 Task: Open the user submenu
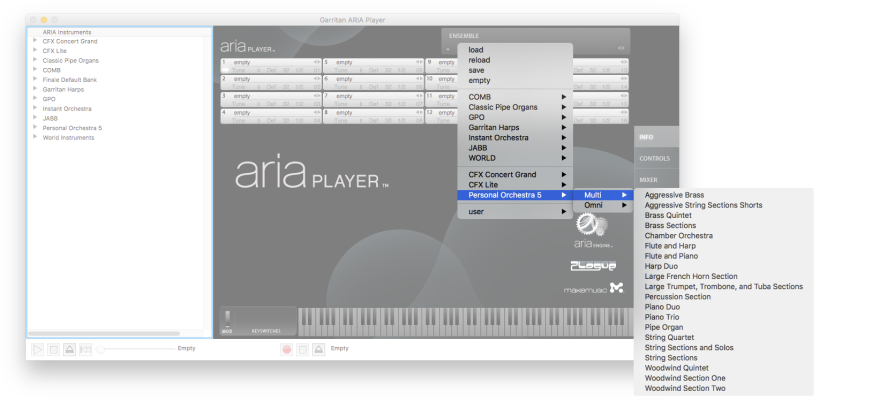click(x=515, y=212)
